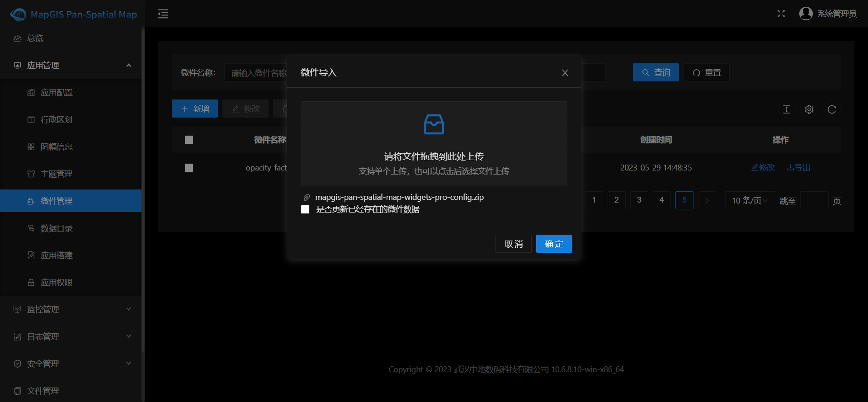Image resolution: width=868 pixels, height=402 pixels.
Task: Click the user avatar icon
Action: (806, 14)
